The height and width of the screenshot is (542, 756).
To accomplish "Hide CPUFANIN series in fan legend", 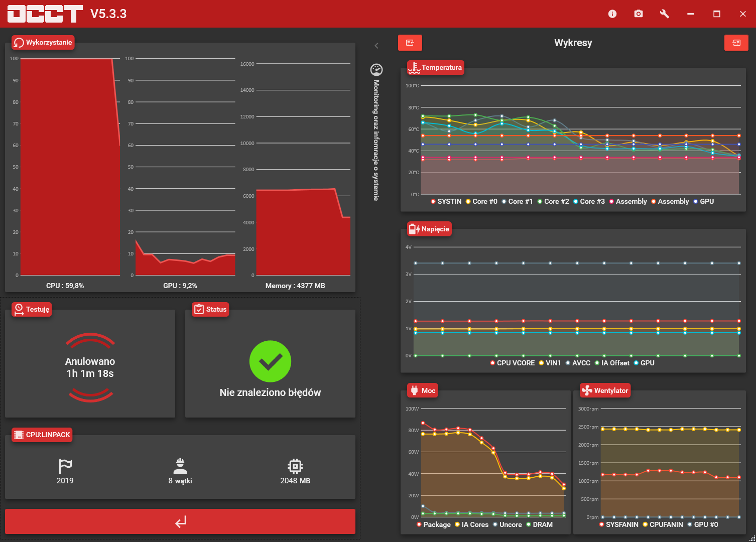I will (x=663, y=524).
